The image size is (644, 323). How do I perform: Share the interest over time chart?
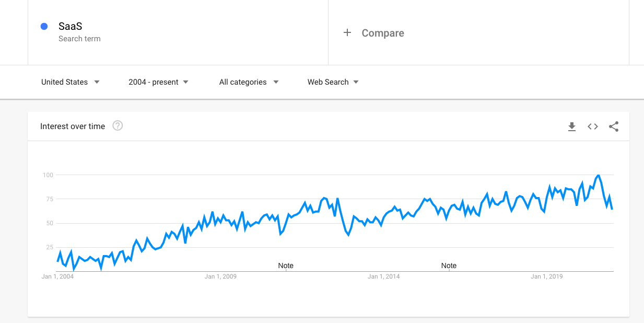[614, 126]
